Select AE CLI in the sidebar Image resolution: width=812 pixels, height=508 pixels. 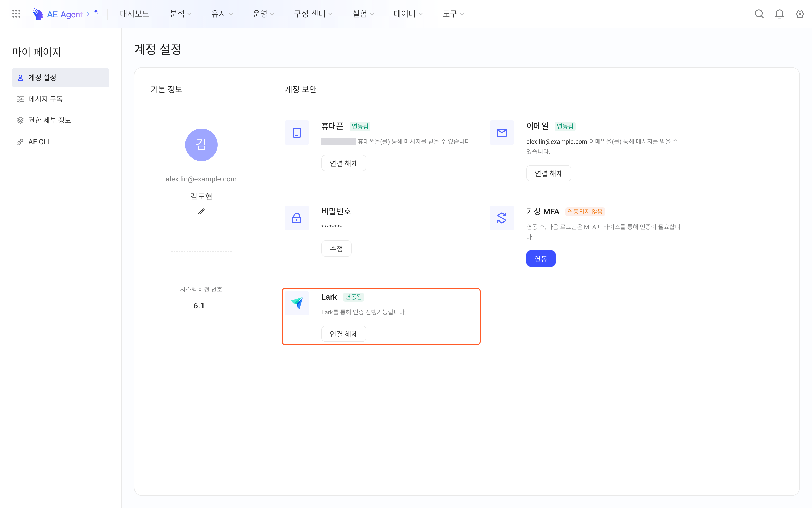pyautogui.click(x=60, y=142)
